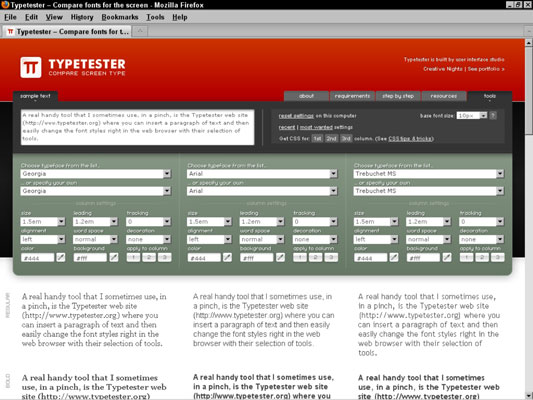Get CSS for the 2nd column
Screen dimensions: 533x400
coord(331,138)
